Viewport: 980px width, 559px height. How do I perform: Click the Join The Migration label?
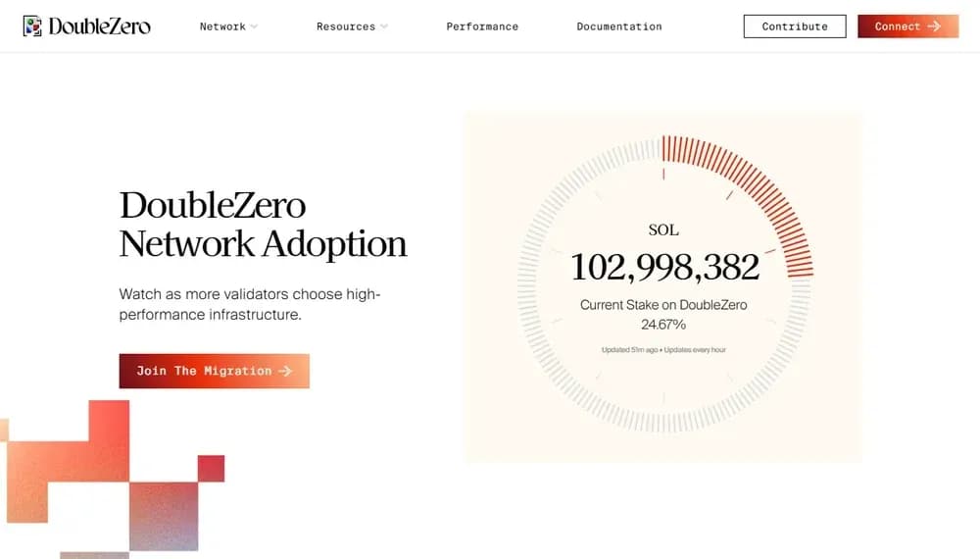pos(204,371)
